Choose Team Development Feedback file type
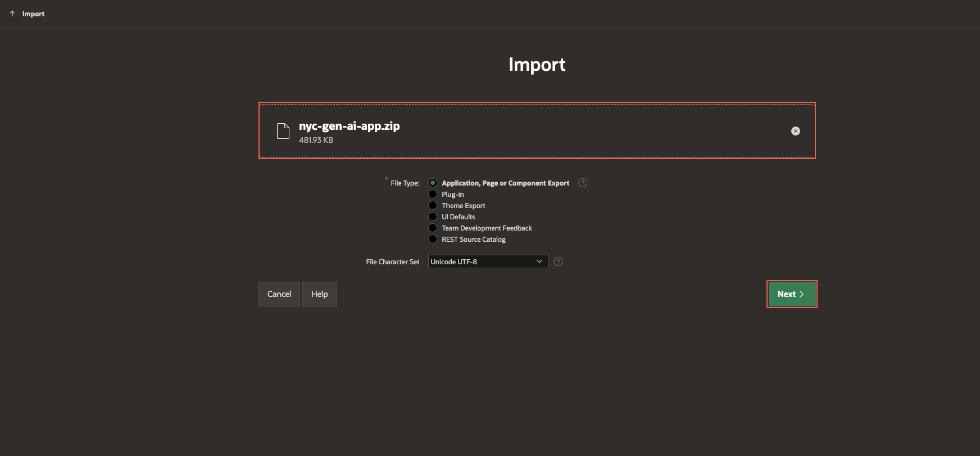The image size is (980, 456). coord(433,228)
